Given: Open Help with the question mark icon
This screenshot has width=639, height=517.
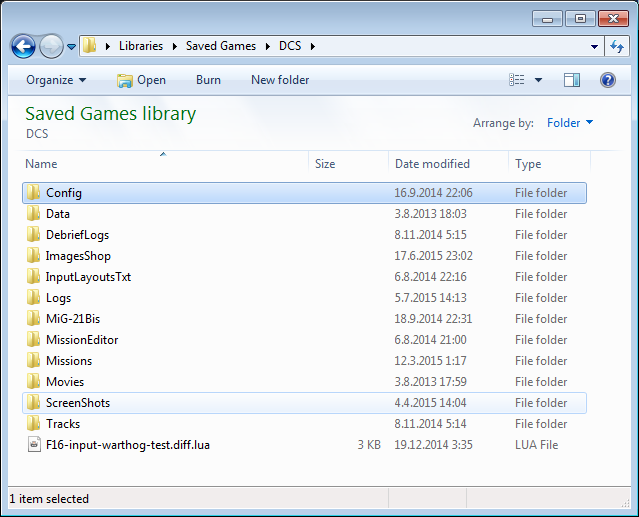Looking at the screenshot, I should pyautogui.click(x=608, y=80).
